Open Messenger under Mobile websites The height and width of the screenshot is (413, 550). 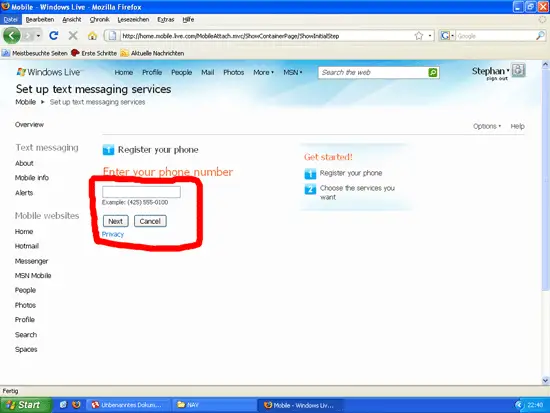click(31, 261)
